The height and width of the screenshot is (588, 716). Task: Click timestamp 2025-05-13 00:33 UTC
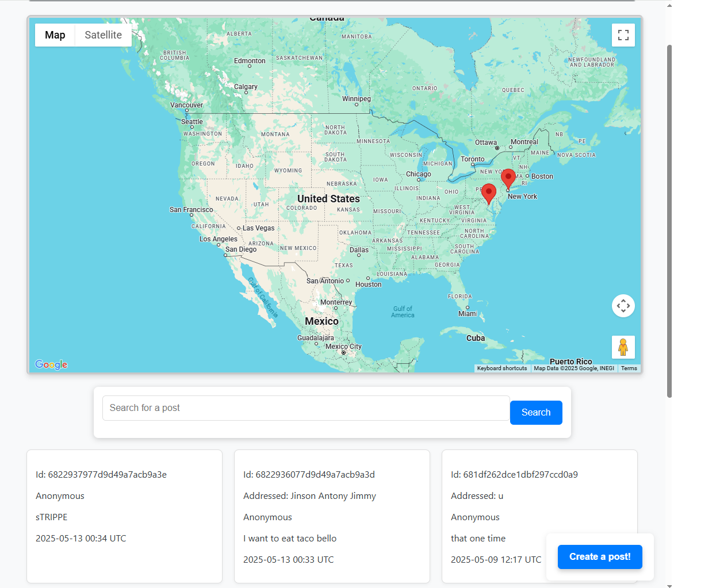(x=288, y=560)
